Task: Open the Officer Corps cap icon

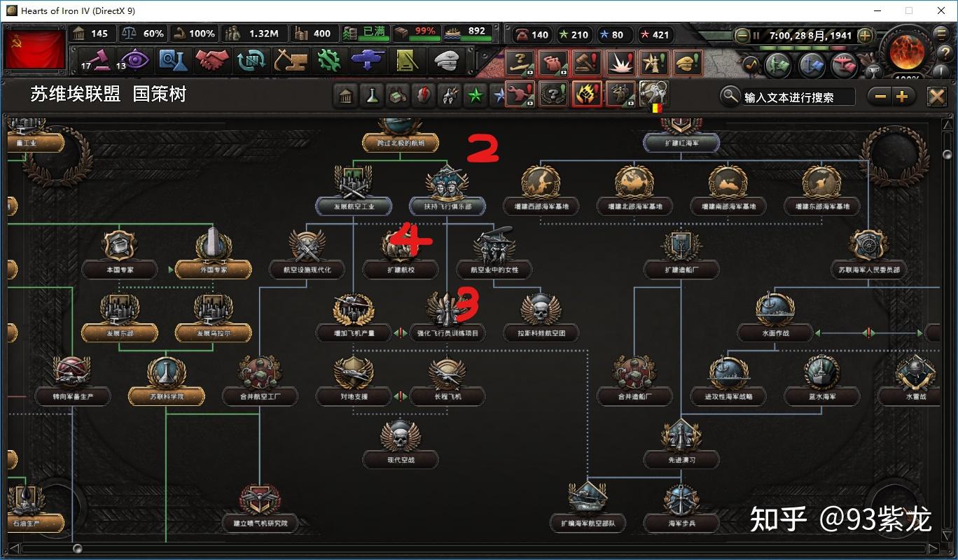Action: coord(447,61)
